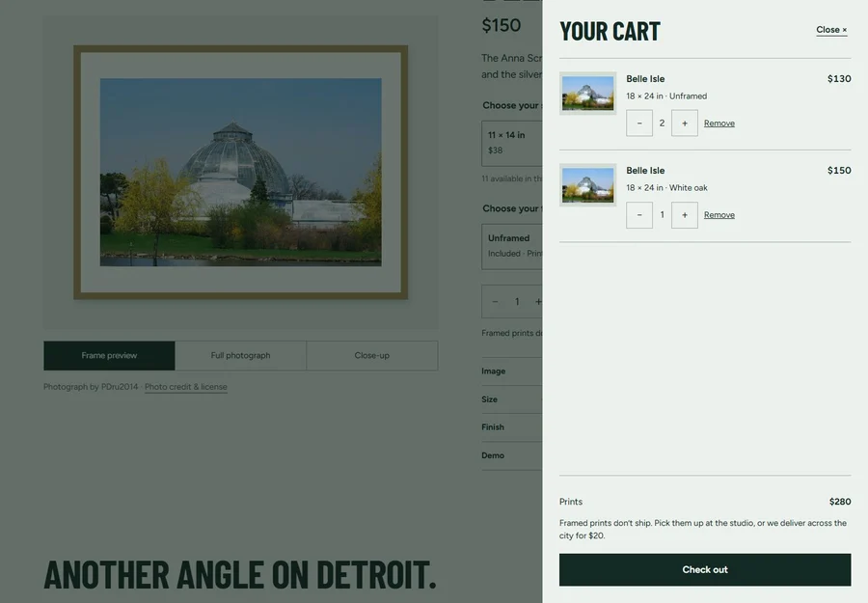The image size is (868, 603).
Task: Click the 'Your Cart' heading
Action: point(610,31)
